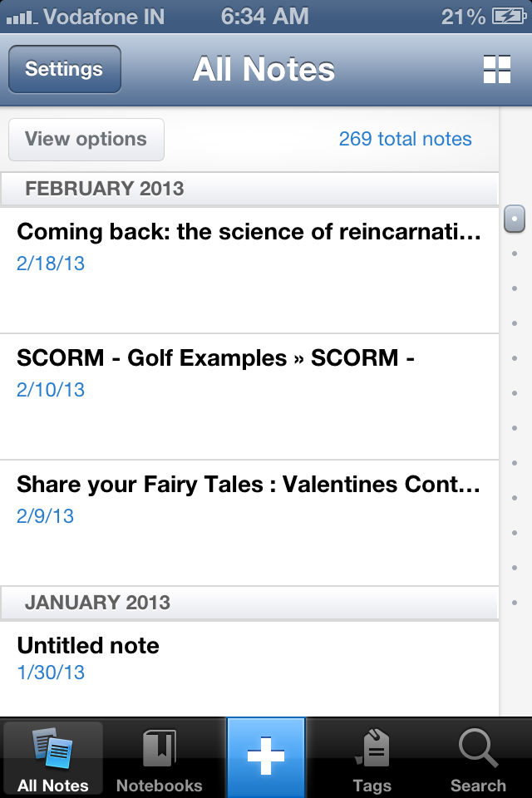Screen dimensions: 532x798
Task: Tap the JANUARY 2013 section header
Action: click(x=249, y=603)
